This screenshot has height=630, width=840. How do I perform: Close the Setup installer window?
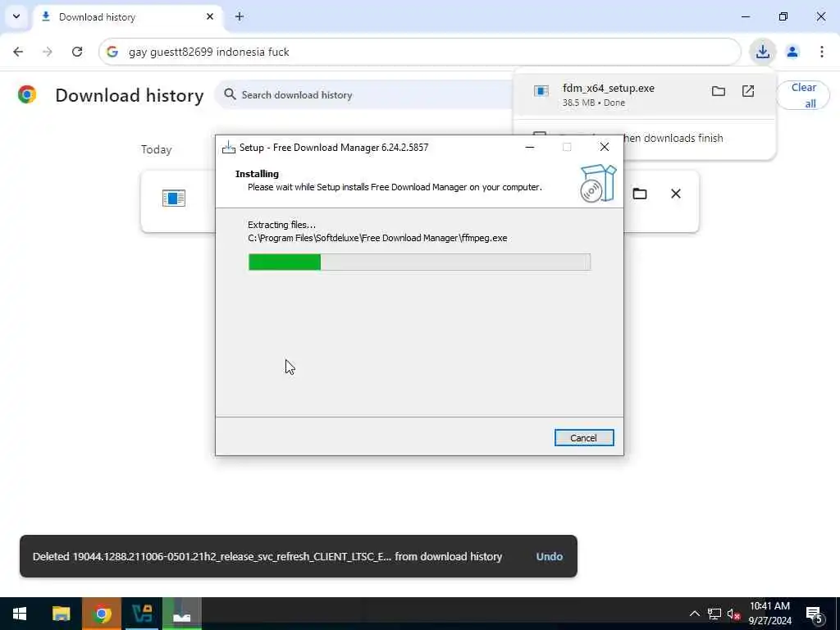(x=605, y=148)
